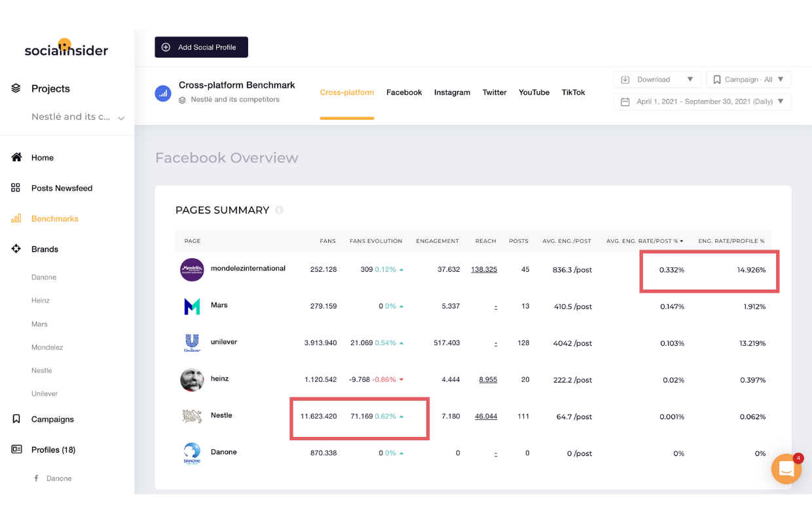Select Mondelez under Brands
812x524 pixels.
pos(47,347)
